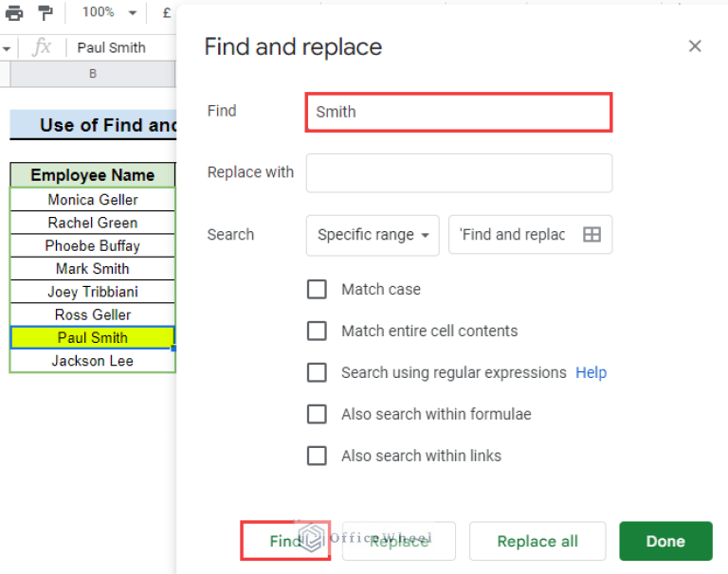728x574 pixels.
Task: Click the pound currency format icon
Action: point(167,13)
